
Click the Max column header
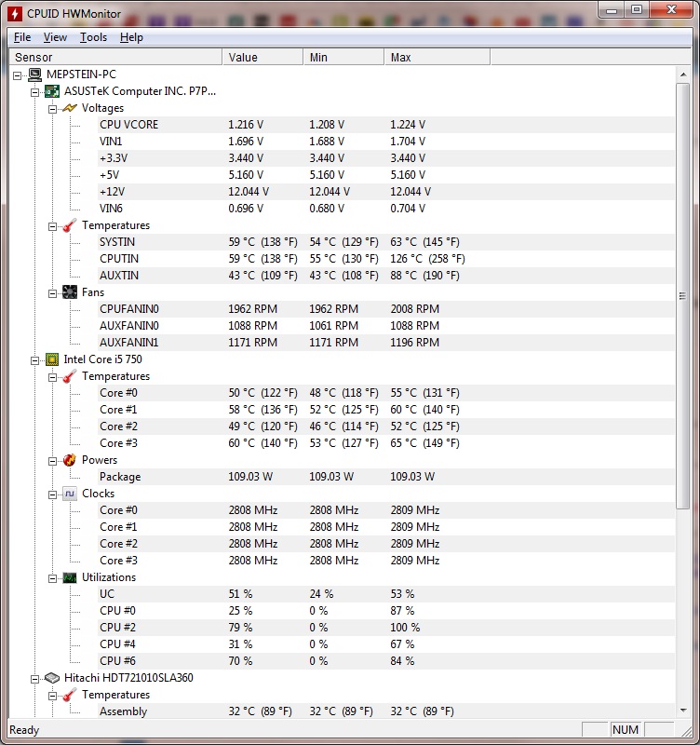point(437,57)
